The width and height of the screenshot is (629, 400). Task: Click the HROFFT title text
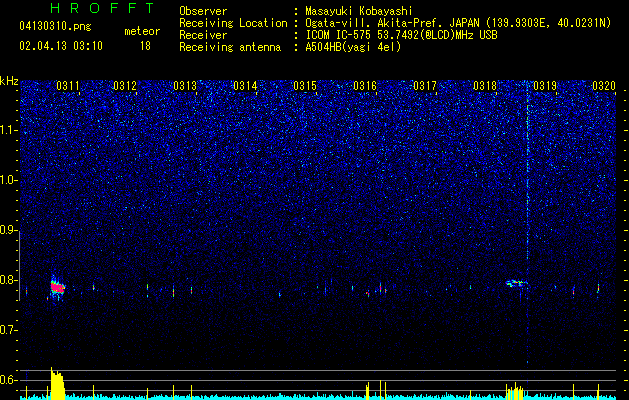pyautogui.click(x=102, y=8)
